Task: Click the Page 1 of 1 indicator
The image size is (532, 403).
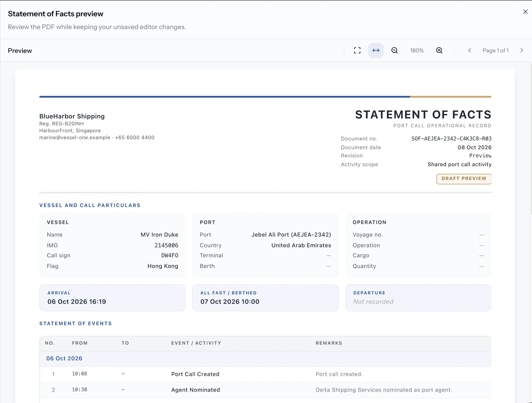Action: click(495, 51)
